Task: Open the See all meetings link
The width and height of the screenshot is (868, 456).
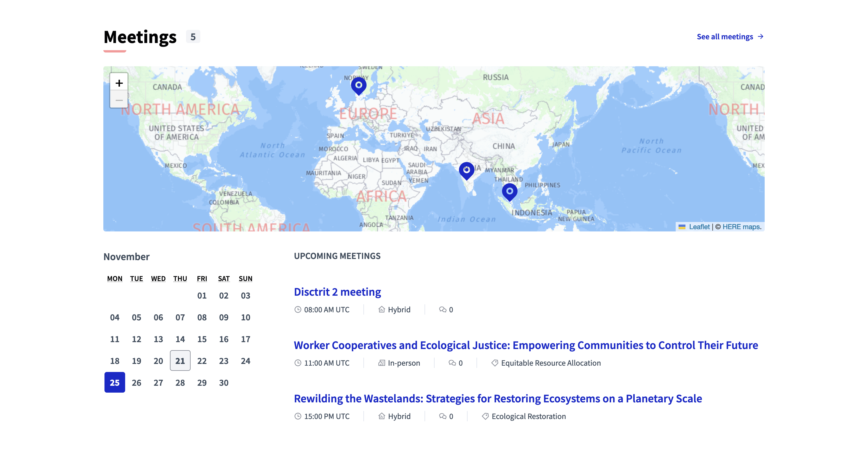Action: coord(730,37)
